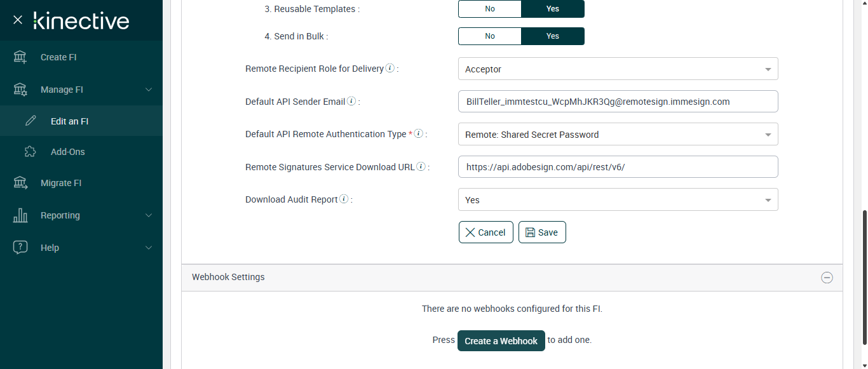
Task: Set Send in Bulk to Yes
Action: [552, 36]
